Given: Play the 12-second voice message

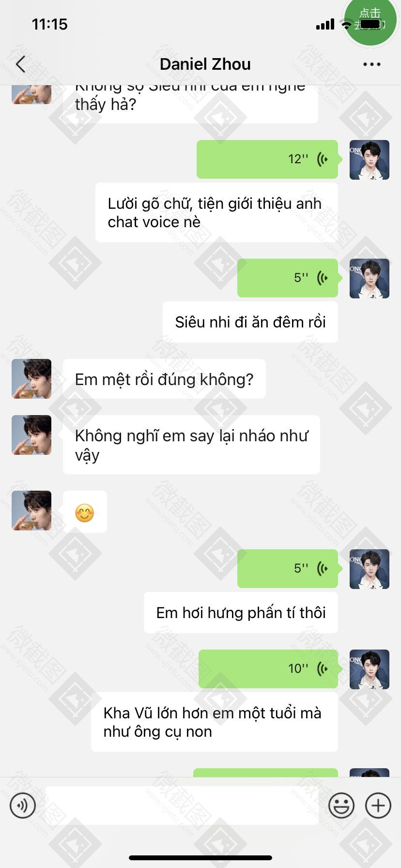Looking at the screenshot, I should pyautogui.click(x=267, y=159).
